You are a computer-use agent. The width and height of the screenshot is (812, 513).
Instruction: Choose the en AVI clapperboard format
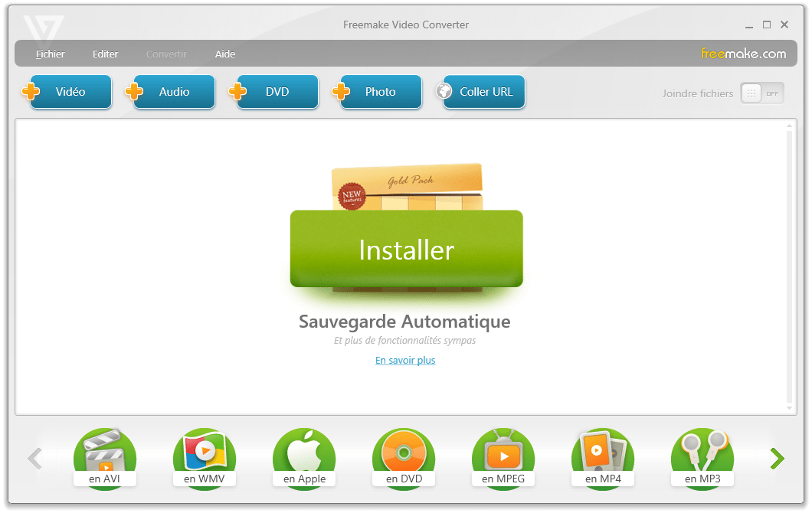tap(105, 458)
